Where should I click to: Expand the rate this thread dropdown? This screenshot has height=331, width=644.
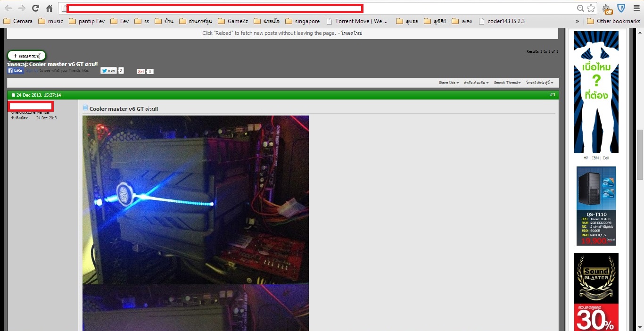(540, 83)
